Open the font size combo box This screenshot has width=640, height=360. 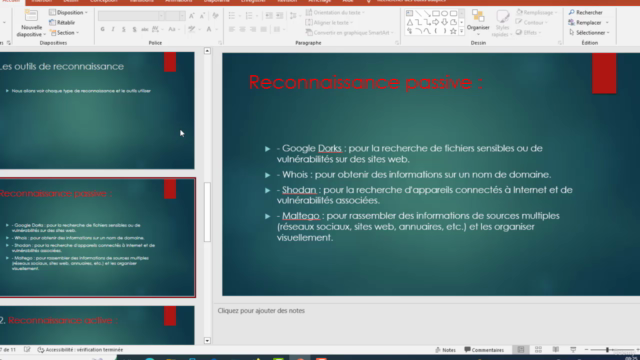point(176,16)
